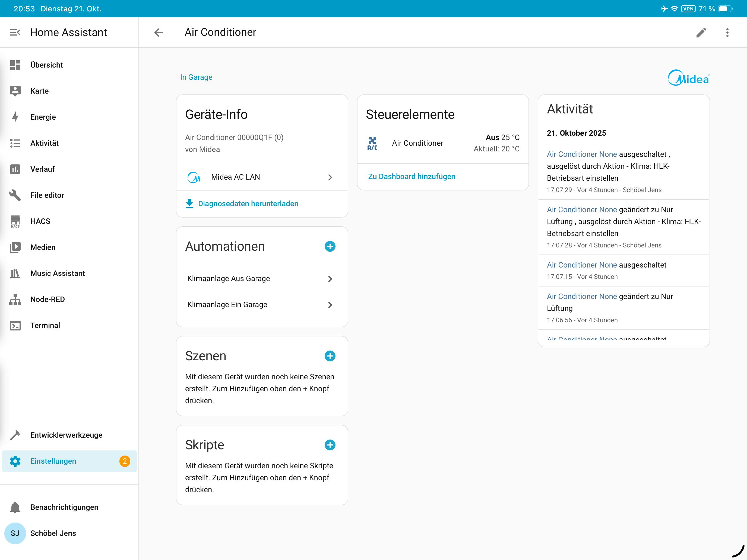747x560 pixels.
Task: Add a new script with the plus icon
Action: tap(330, 445)
